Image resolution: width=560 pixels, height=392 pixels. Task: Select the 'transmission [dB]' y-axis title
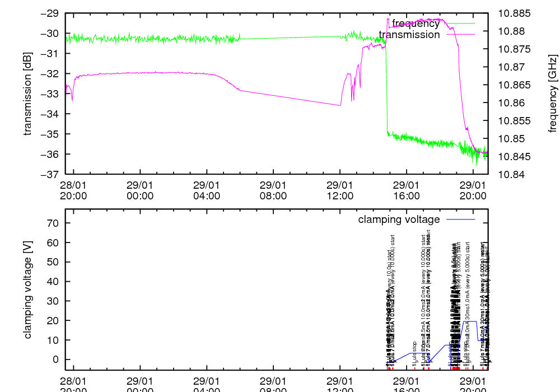click(x=27, y=94)
